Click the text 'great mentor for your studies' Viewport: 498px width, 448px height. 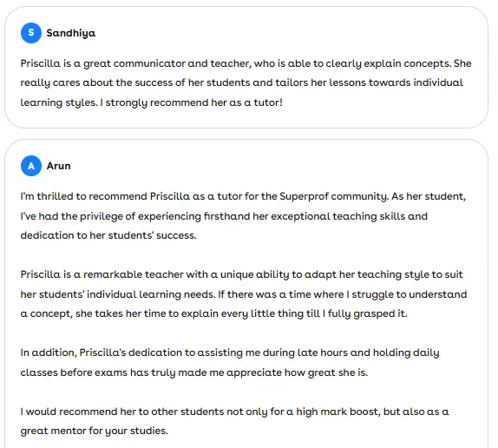(x=94, y=431)
